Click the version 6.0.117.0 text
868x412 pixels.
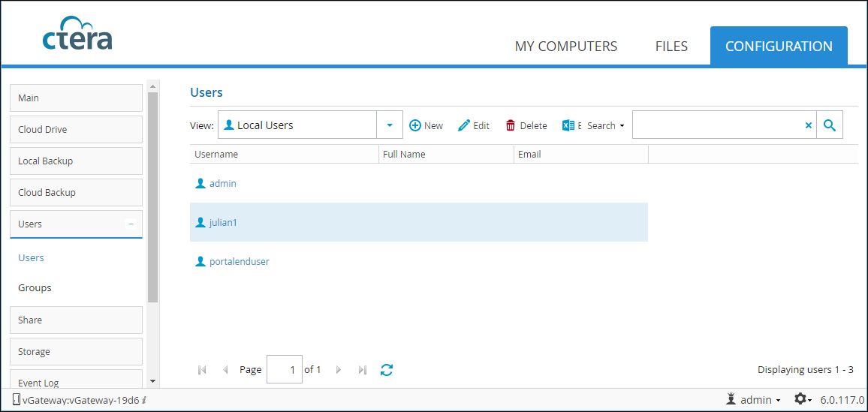[842, 399]
